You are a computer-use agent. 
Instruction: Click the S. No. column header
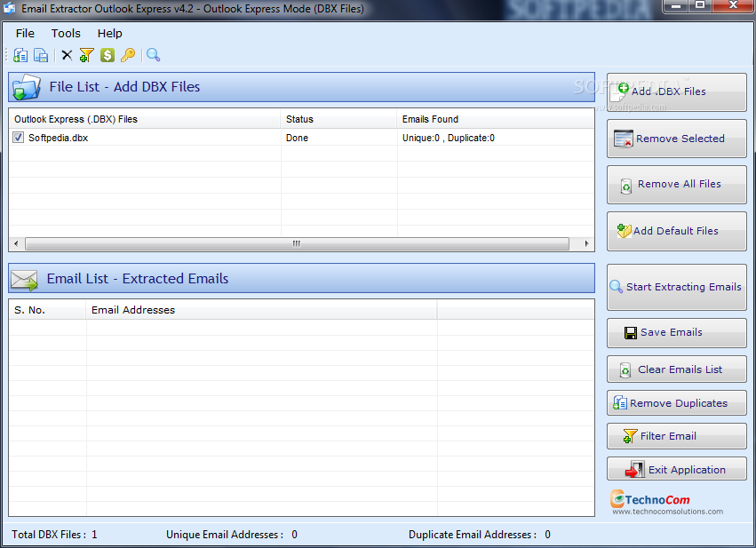[x=48, y=310]
